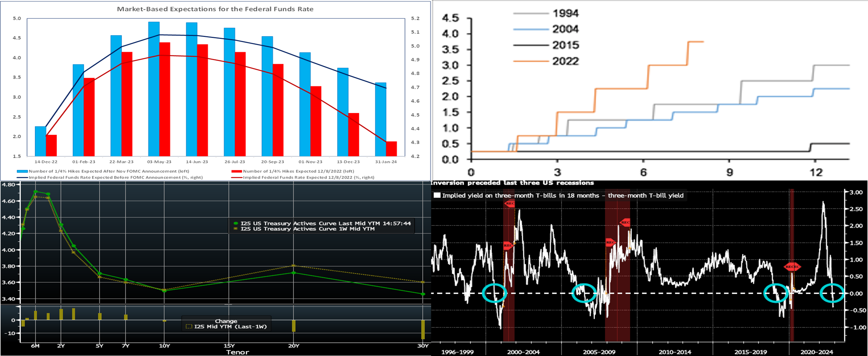The image size is (868, 356).
Task: Click the REC flag at top of 2001 recession band
Action: pos(510,203)
